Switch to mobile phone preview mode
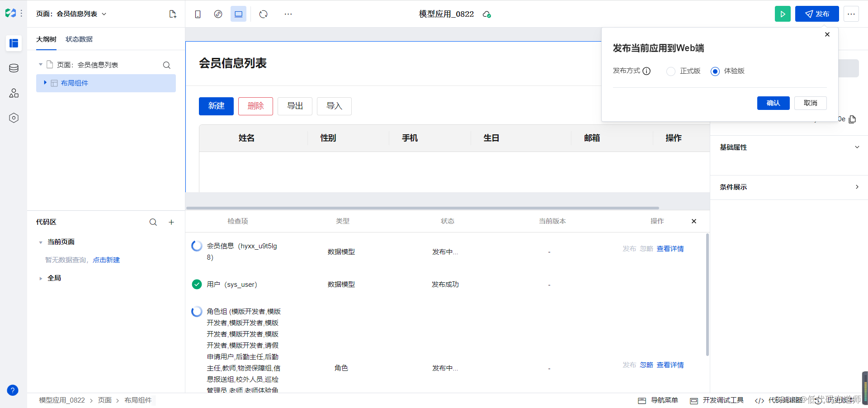Screen dimensions: 868x408 [x=198, y=14]
